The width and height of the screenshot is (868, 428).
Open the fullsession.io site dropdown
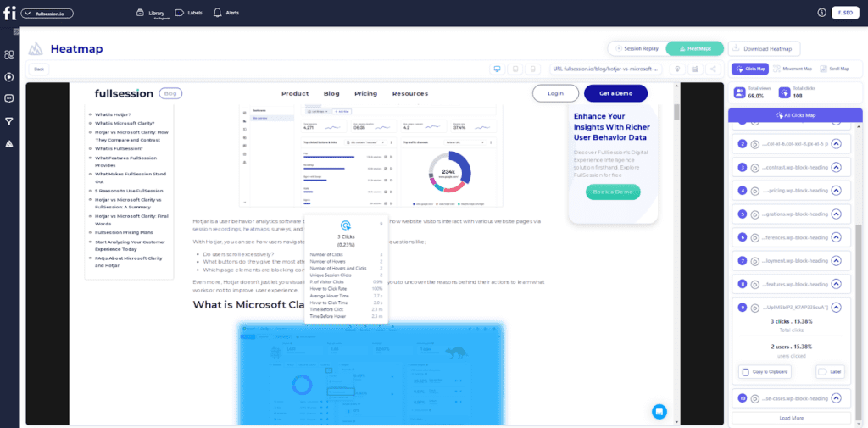(x=47, y=14)
